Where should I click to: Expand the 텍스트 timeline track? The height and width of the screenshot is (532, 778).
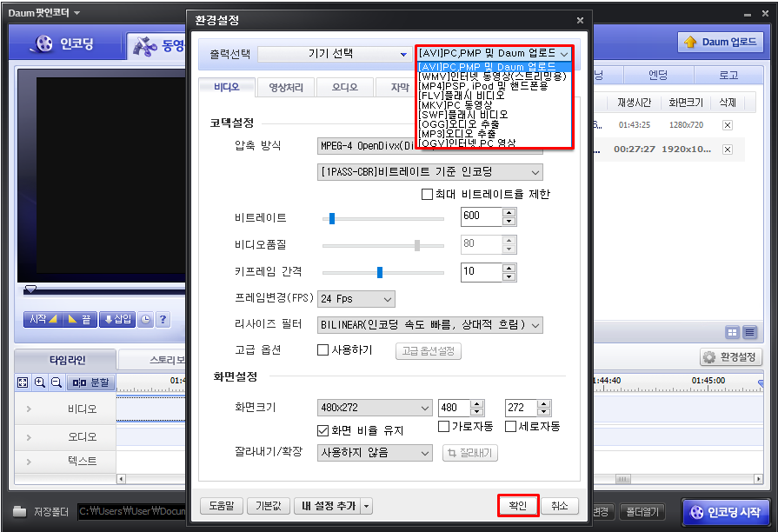click(29, 462)
